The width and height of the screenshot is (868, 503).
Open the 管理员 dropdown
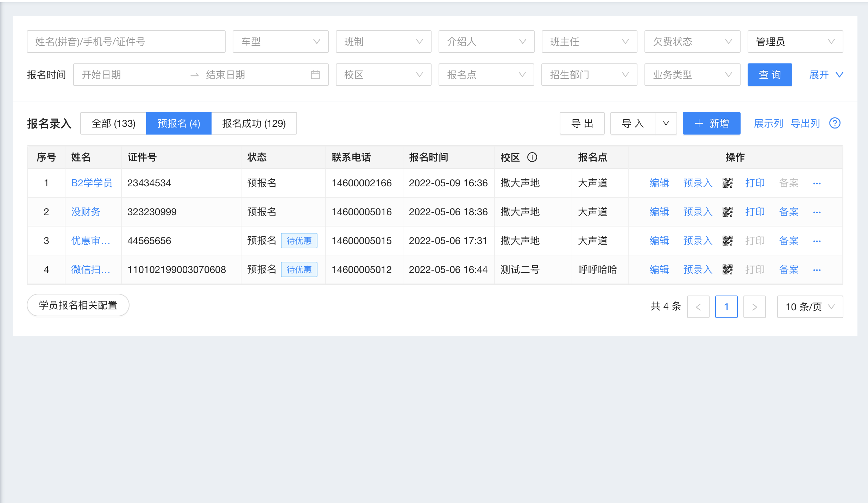point(795,42)
